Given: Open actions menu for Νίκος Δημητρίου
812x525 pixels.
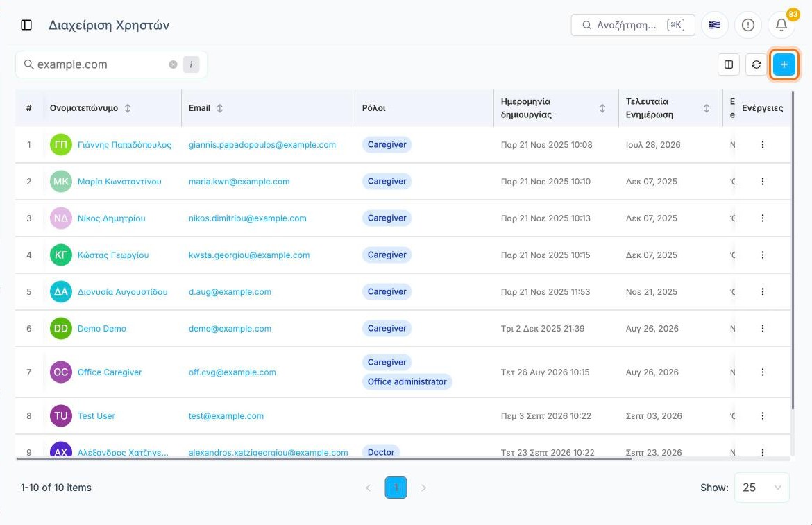Looking at the screenshot, I should (762, 218).
